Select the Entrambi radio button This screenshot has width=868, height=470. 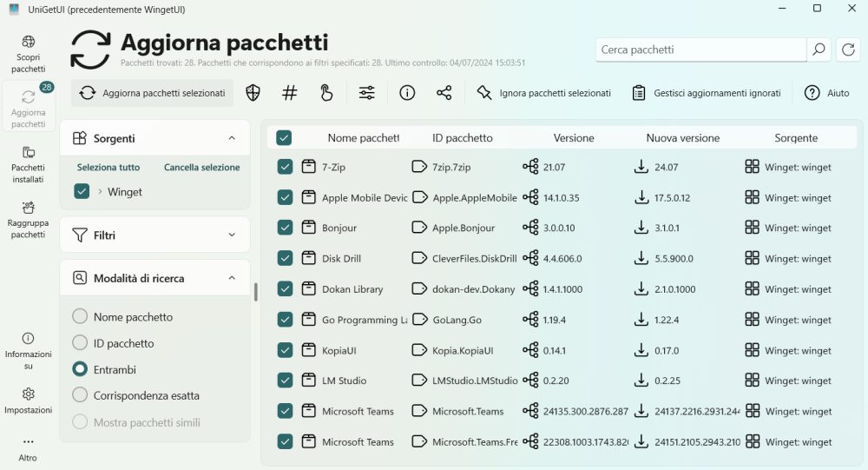pos(80,369)
